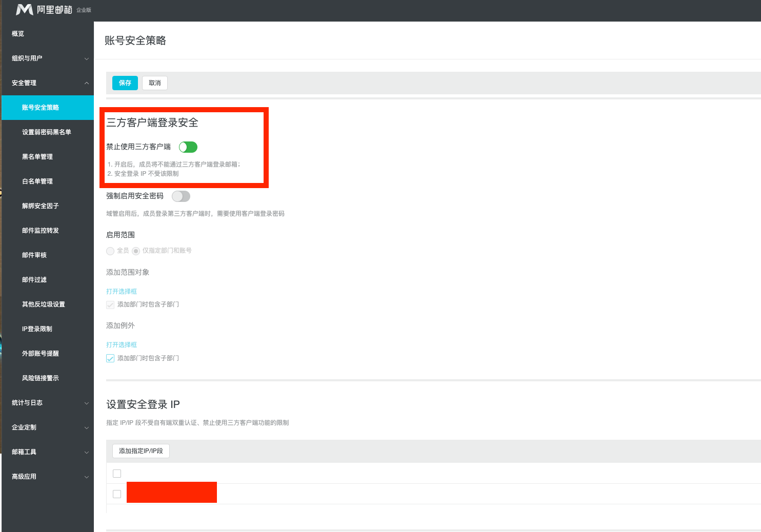This screenshot has width=761, height=532.
Task: Expand the 统计与日志 sidebar section
Action: coord(47,403)
